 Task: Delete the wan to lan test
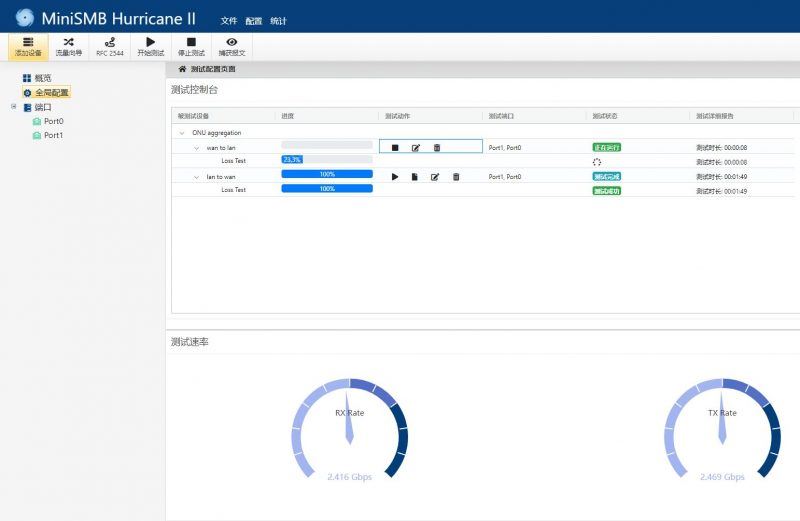coord(437,148)
